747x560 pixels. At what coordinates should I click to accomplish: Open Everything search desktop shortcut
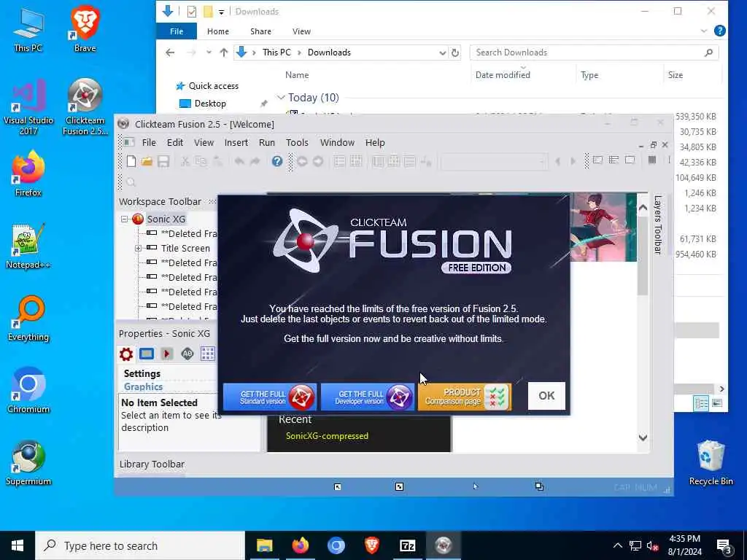(28, 319)
